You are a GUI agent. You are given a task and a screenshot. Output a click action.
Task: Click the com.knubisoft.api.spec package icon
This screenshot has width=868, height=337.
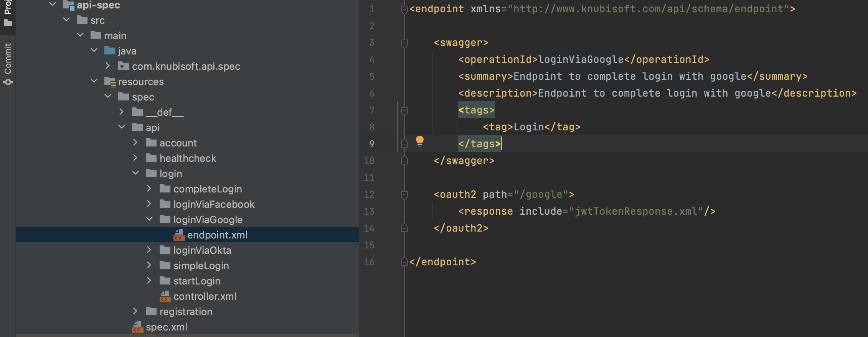click(124, 66)
